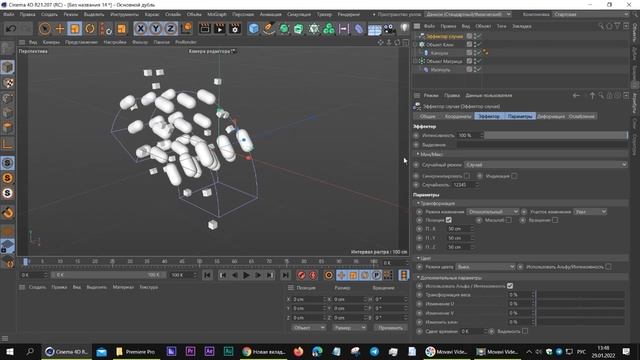Screen dimensions: 640x360
Task: Open Режим изменения dropdown
Action: 493,211
